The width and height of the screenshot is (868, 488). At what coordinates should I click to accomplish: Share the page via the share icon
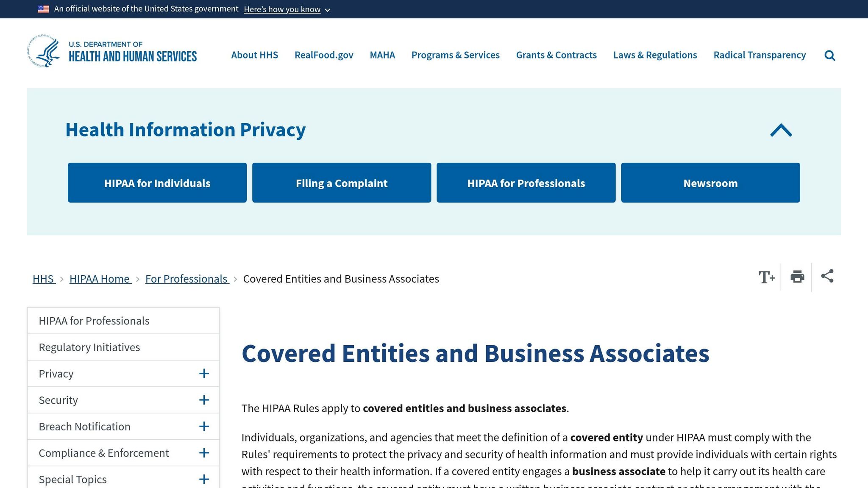pyautogui.click(x=827, y=277)
